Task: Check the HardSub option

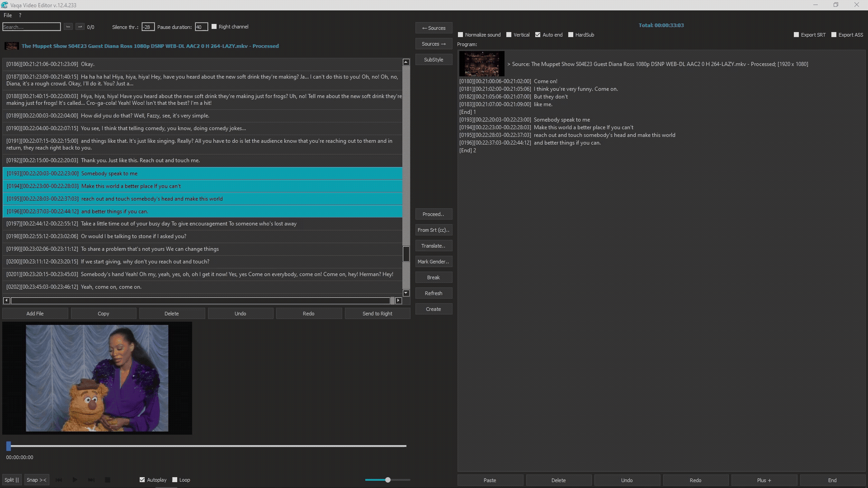Action: 571,34
